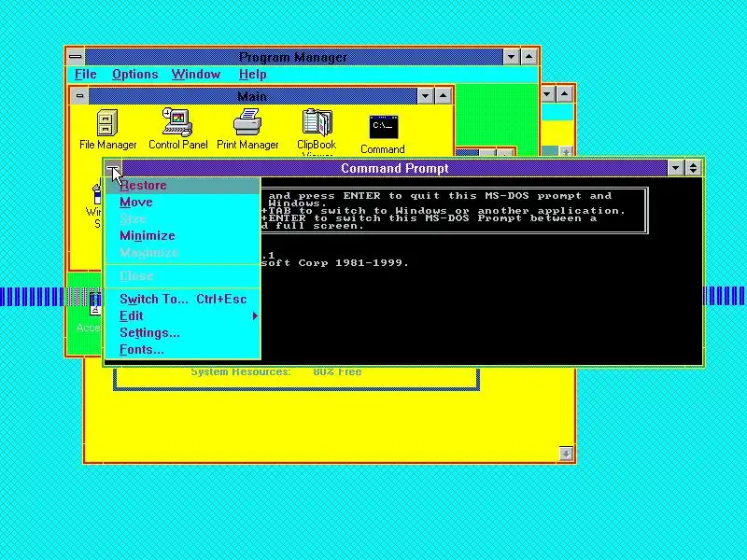Click the scroll-down arrow of the back yellow window

click(x=566, y=454)
